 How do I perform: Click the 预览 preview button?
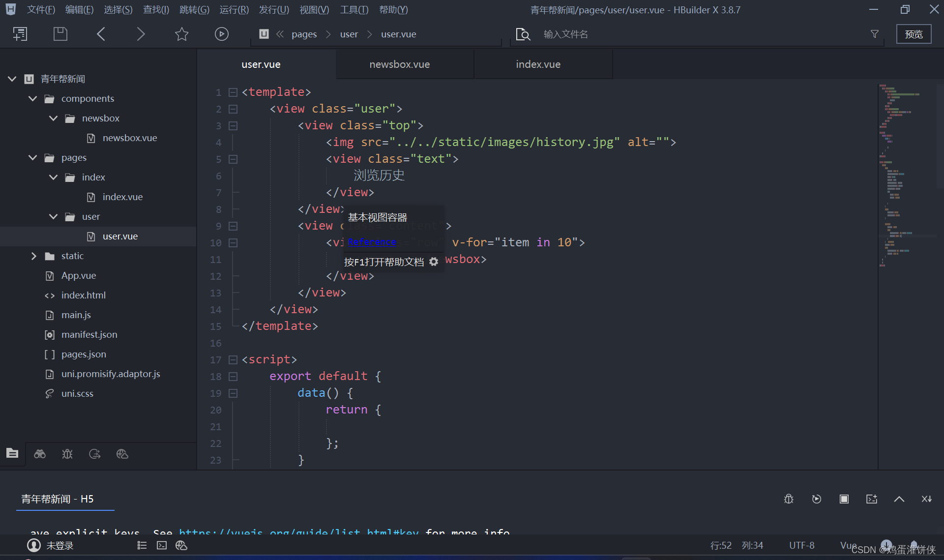(x=914, y=34)
